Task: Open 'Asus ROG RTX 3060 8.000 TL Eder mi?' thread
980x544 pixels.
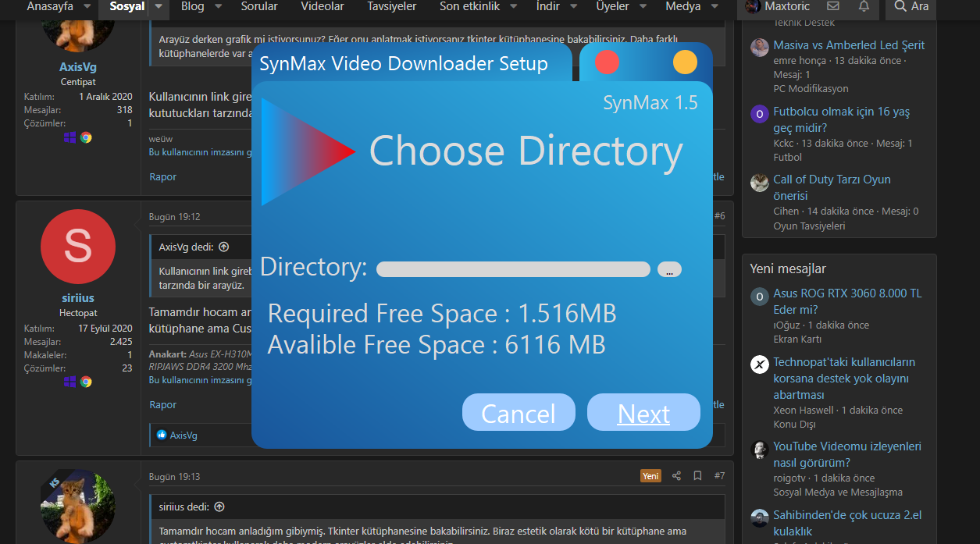Action: coord(847,301)
